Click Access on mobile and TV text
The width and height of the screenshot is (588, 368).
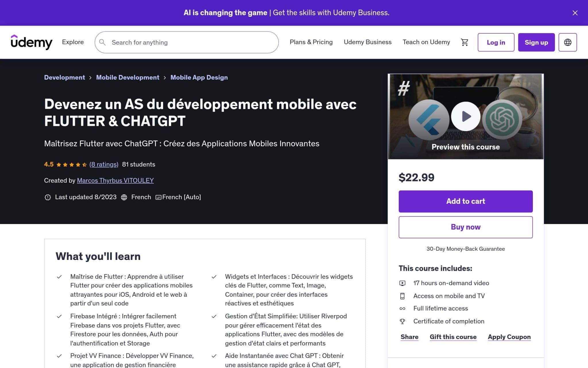[x=449, y=296]
